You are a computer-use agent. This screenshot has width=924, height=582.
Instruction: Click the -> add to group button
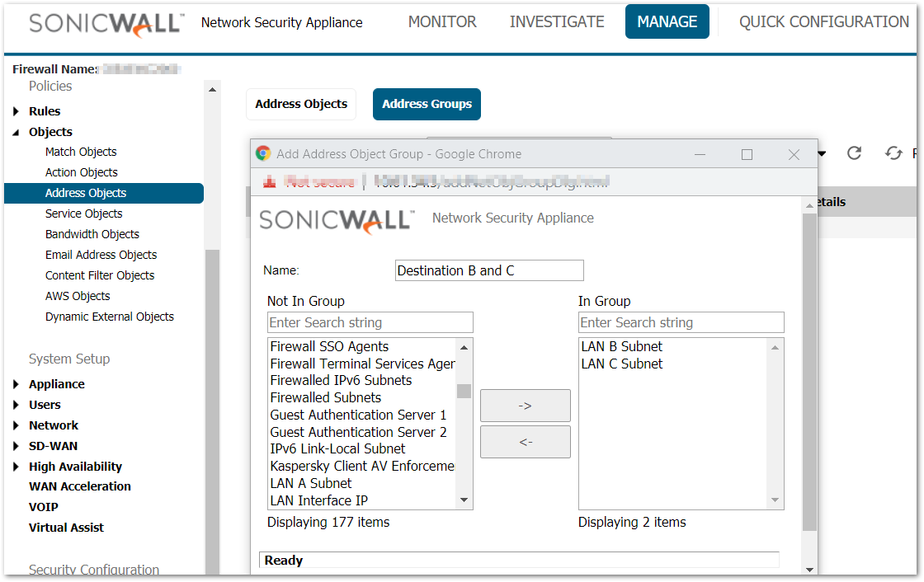pyautogui.click(x=525, y=406)
